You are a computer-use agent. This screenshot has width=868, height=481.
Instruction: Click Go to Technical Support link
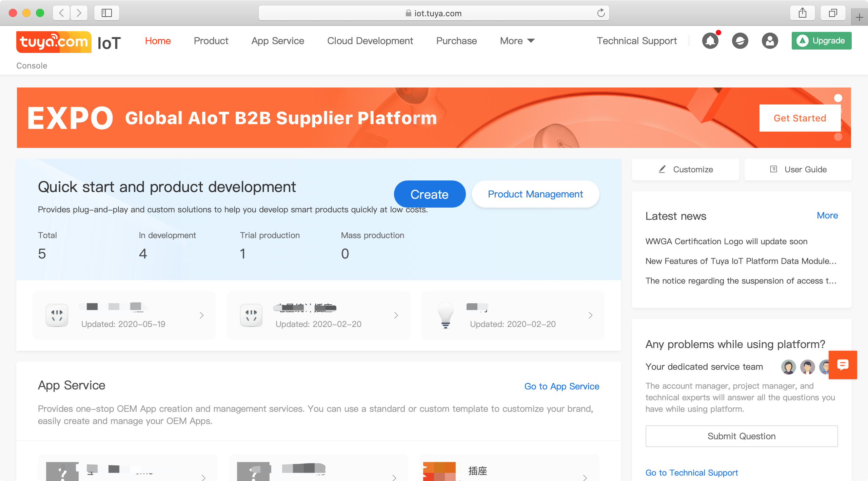(x=692, y=473)
